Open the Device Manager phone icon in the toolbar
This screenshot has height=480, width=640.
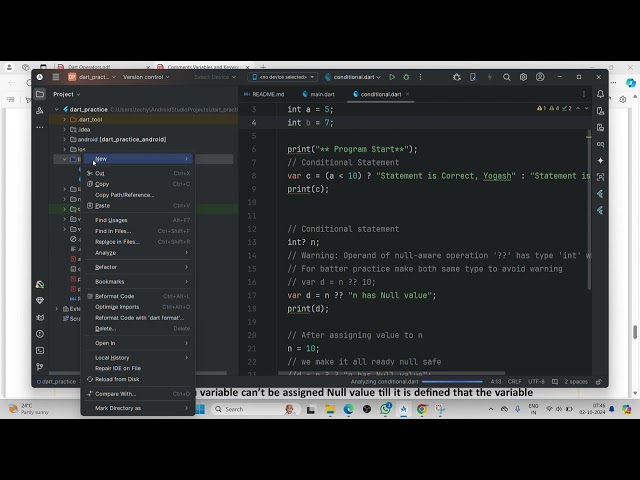473,77
